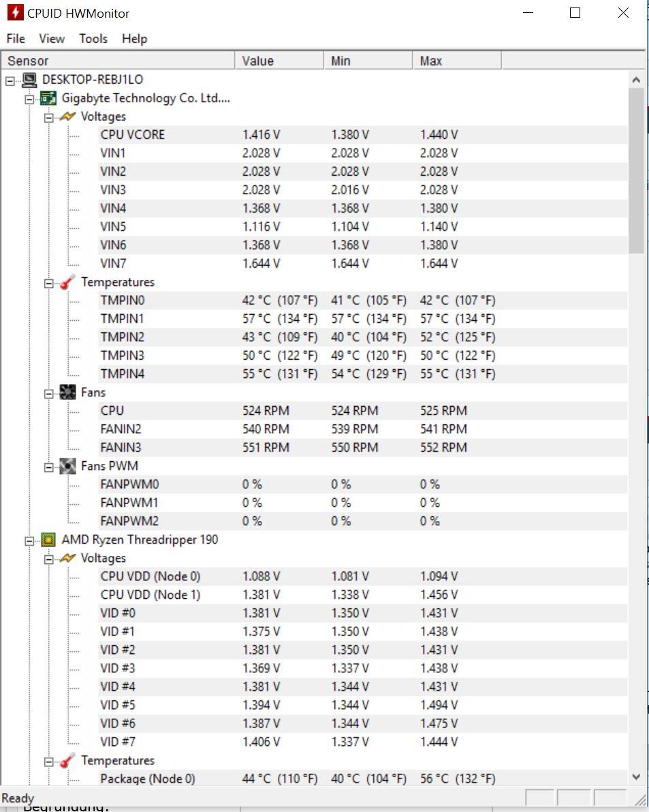Open the Help menu
This screenshot has width=649, height=812.
pos(135,39)
